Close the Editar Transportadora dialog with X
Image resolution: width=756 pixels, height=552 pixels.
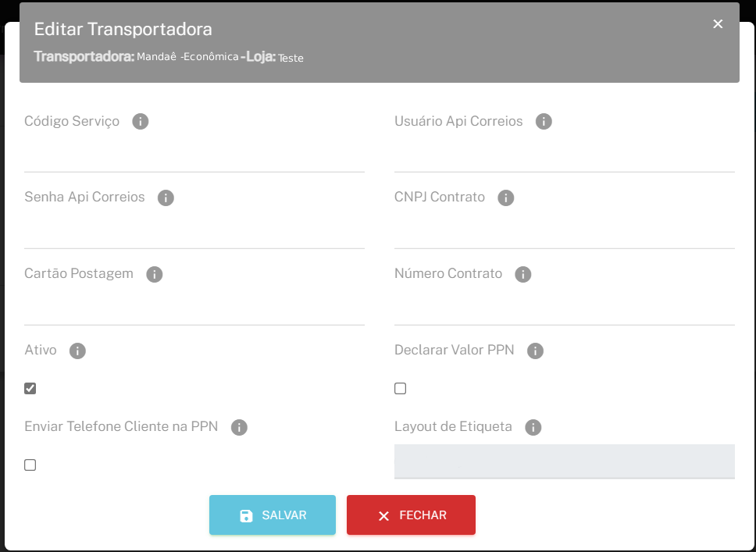coord(718,24)
